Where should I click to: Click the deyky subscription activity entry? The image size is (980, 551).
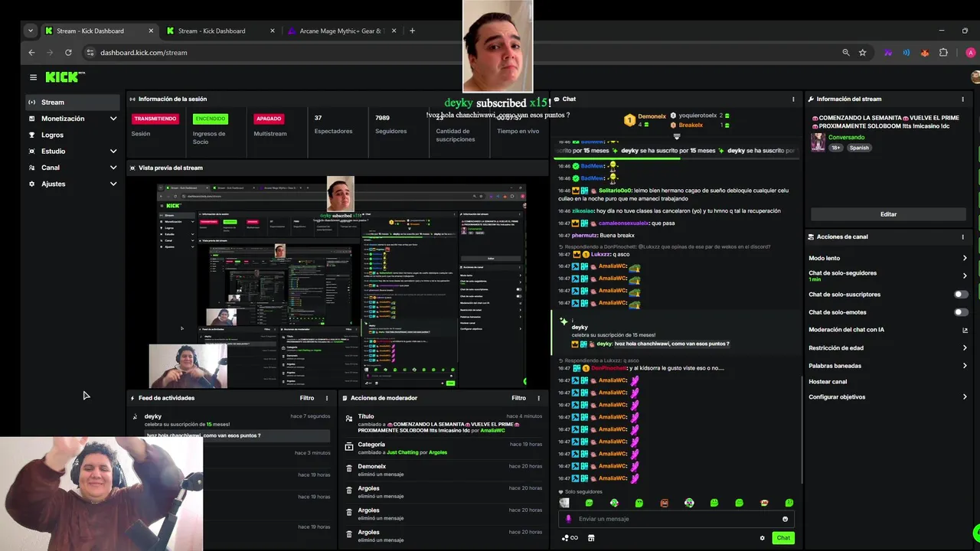click(230, 425)
